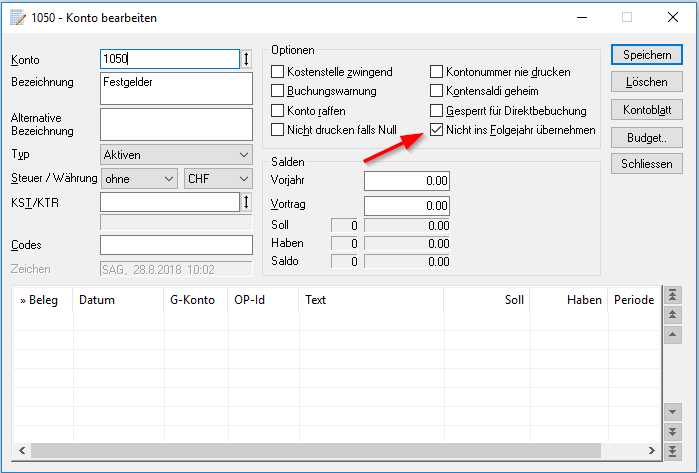Click the Vortrag balance field

tap(407, 206)
